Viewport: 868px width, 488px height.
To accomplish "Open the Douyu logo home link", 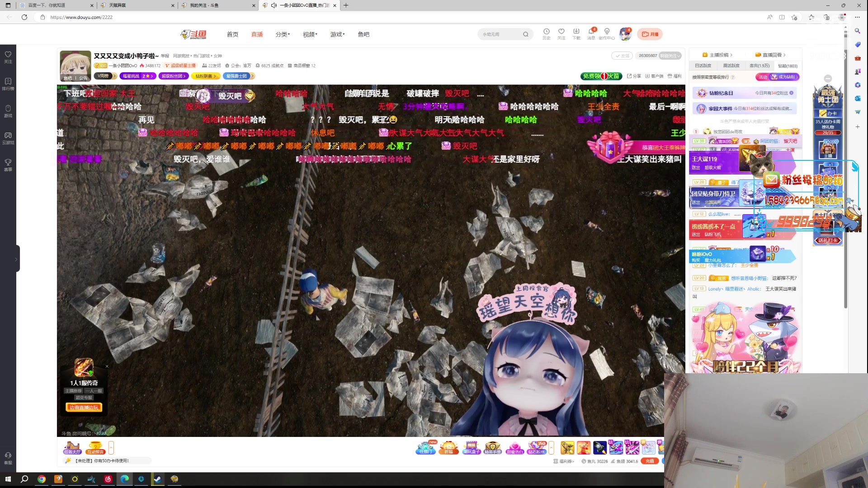I will pos(193,34).
